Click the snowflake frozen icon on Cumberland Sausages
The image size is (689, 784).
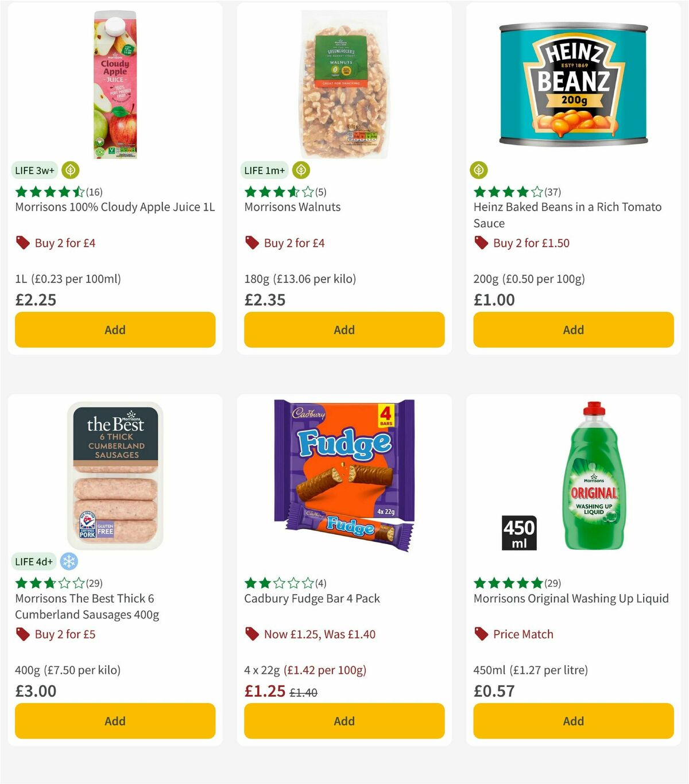pyautogui.click(x=68, y=562)
